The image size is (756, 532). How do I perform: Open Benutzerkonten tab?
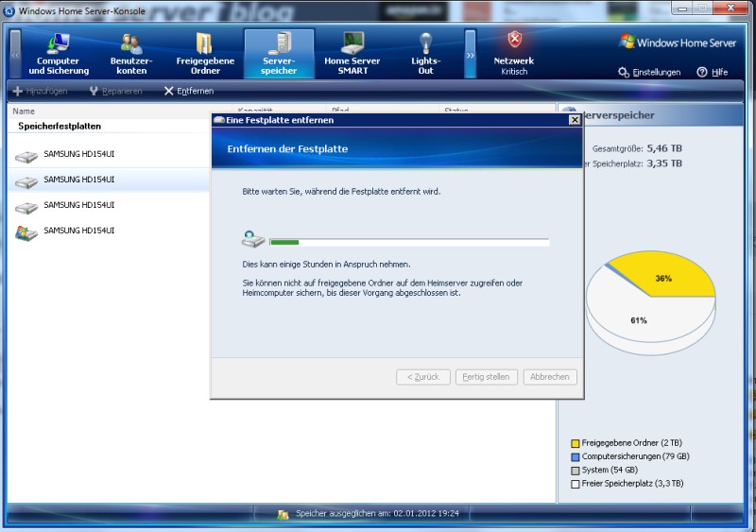(x=131, y=54)
